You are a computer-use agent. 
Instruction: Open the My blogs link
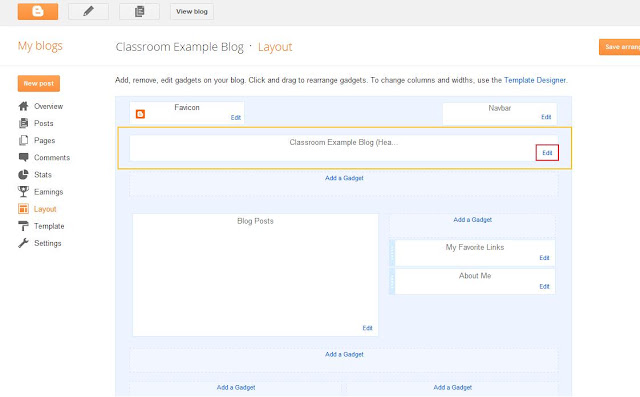tap(40, 46)
